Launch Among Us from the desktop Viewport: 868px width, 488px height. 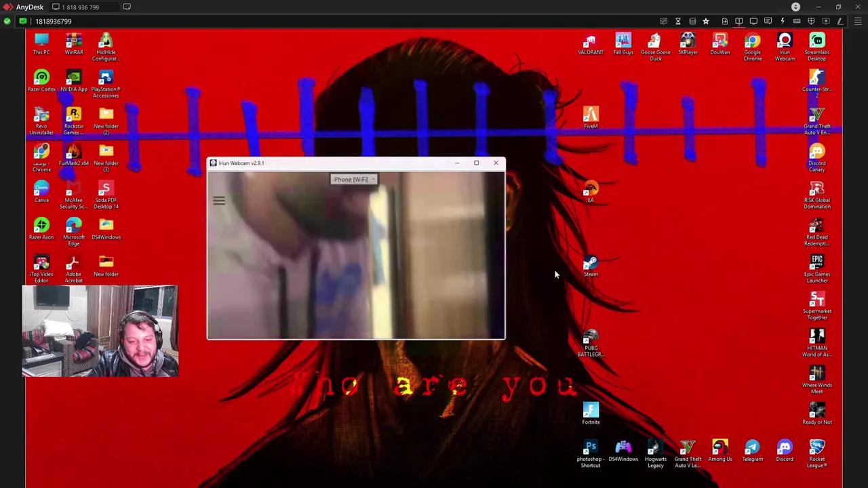(x=720, y=451)
